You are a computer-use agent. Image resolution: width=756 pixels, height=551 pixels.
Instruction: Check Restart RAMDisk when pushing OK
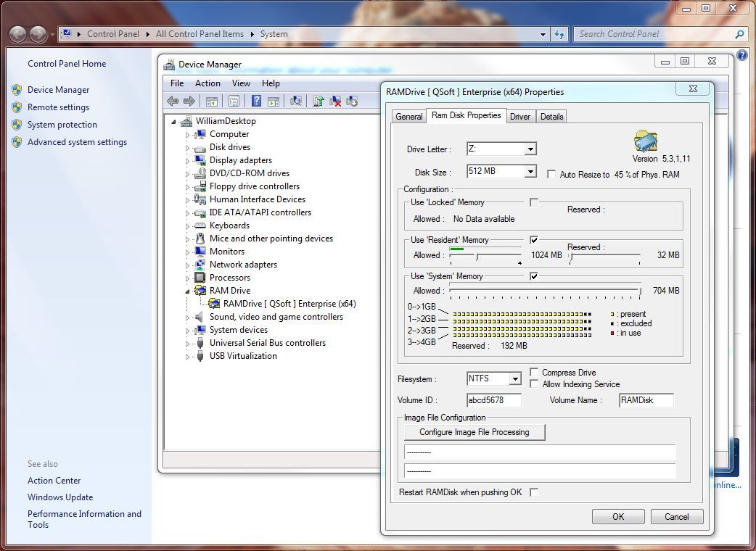click(x=534, y=492)
